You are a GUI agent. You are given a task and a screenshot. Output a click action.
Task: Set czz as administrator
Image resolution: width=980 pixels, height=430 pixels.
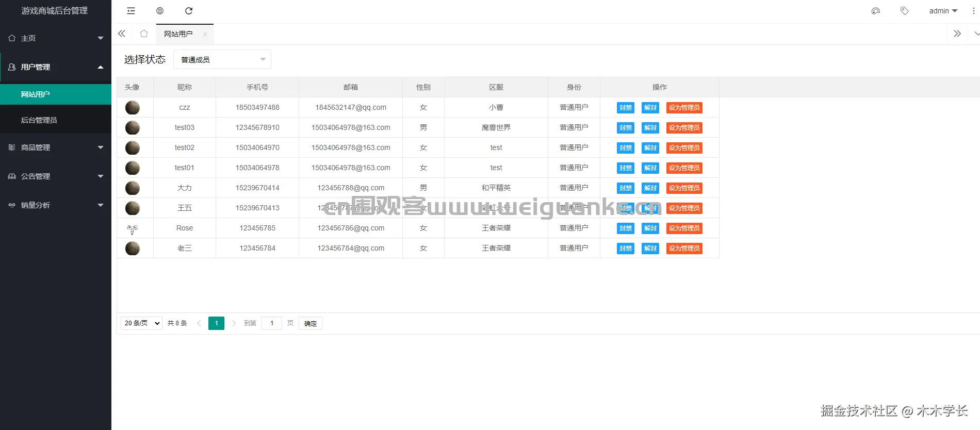pyautogui.click(x=684, y=108)
